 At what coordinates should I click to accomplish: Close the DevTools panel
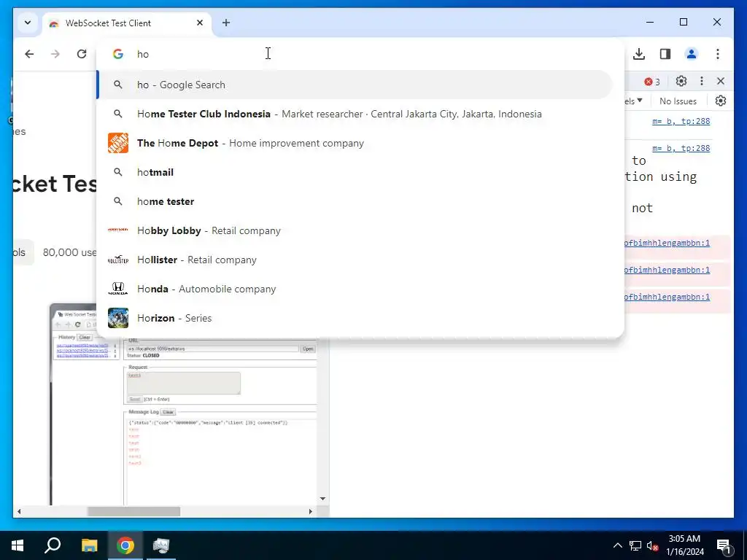(x=721, y=81)
